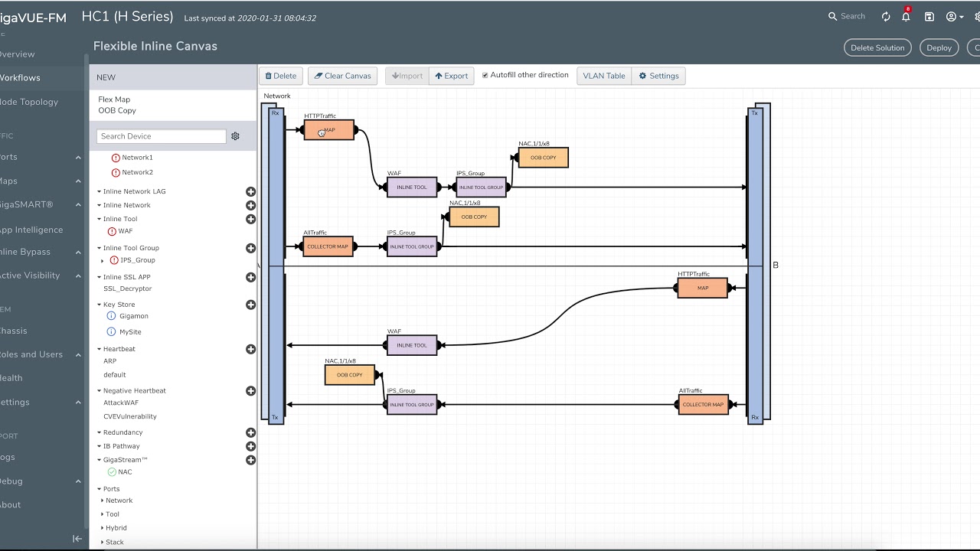The height and width of the screenshot is (551, 980).
Task: Select the top HTTPTraffic MAP node
Action: tap(329, 130)
